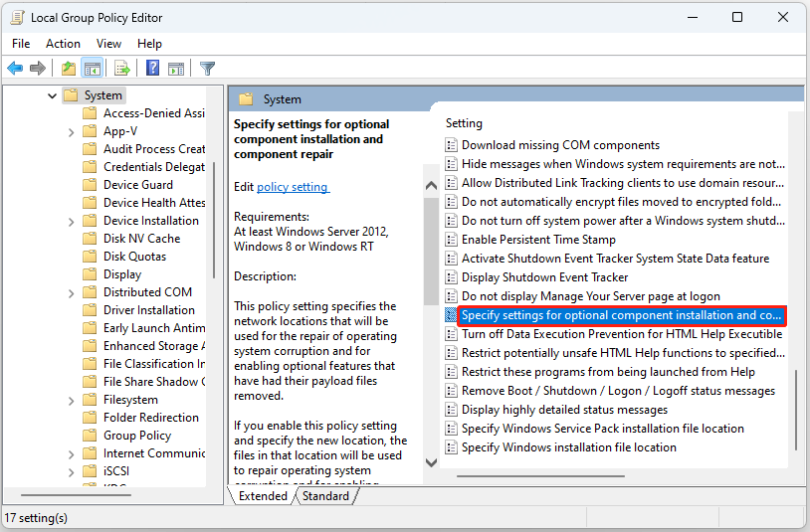
Task: Click the Export List toolbar icon
Action: (x=122, y=68)
